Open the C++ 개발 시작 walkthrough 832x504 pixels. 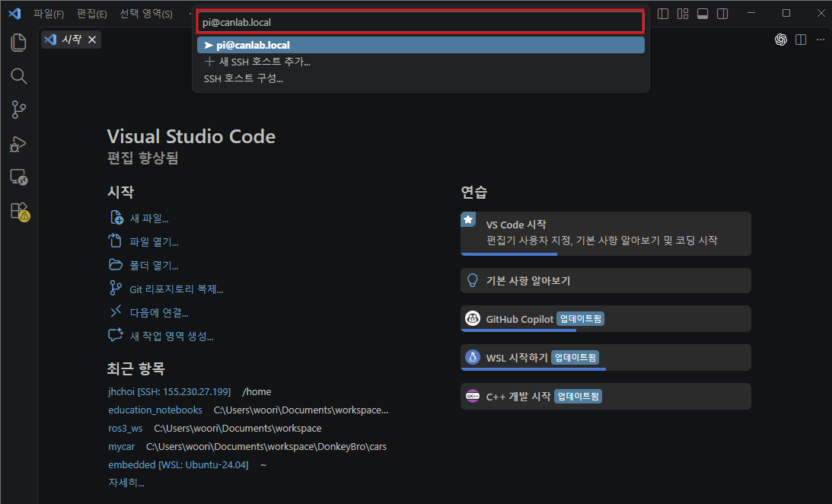coord(605,397)
